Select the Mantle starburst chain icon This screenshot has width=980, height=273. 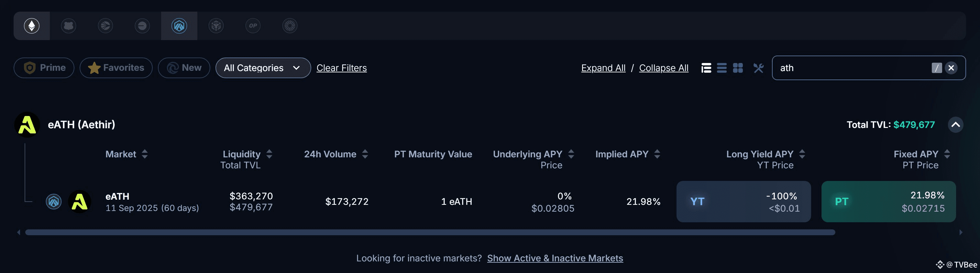click(x=290, y=26)
